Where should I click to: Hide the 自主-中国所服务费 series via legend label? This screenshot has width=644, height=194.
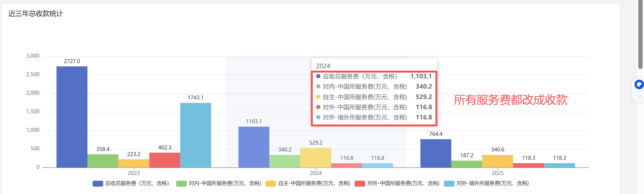[x=314, y=184]
